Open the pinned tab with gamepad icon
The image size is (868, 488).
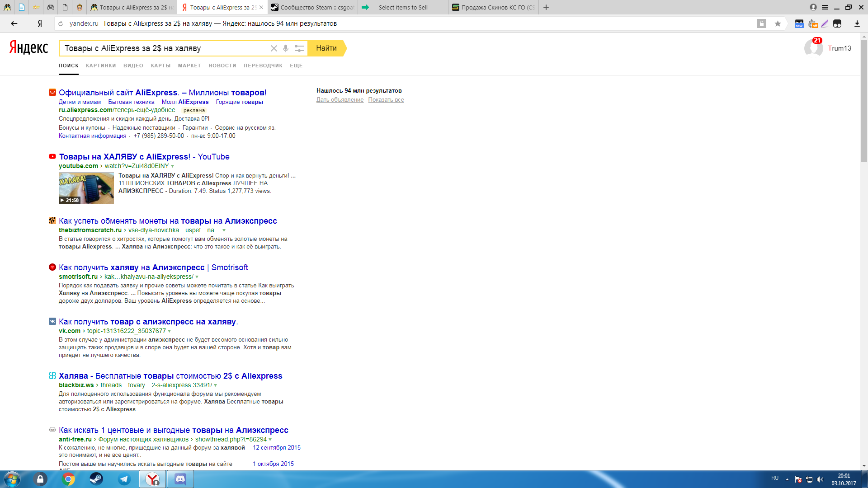(51, 7)
